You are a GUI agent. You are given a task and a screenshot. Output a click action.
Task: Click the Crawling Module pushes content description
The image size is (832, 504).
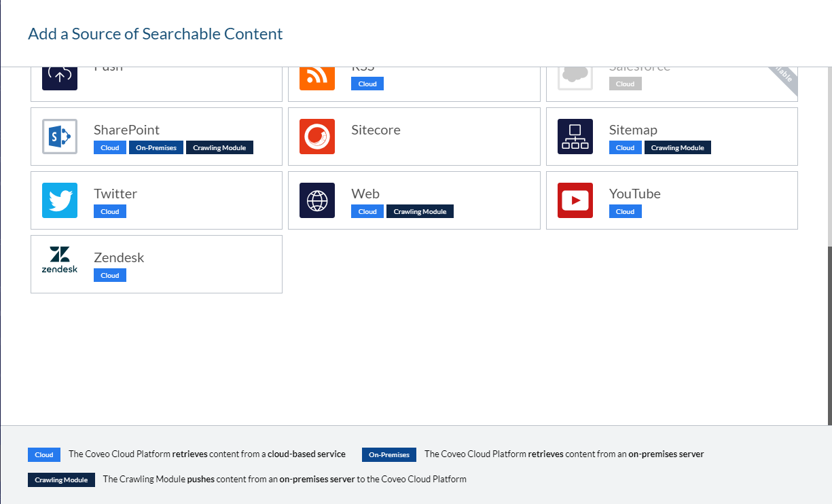pyautogui.click(x=285, y=479)
